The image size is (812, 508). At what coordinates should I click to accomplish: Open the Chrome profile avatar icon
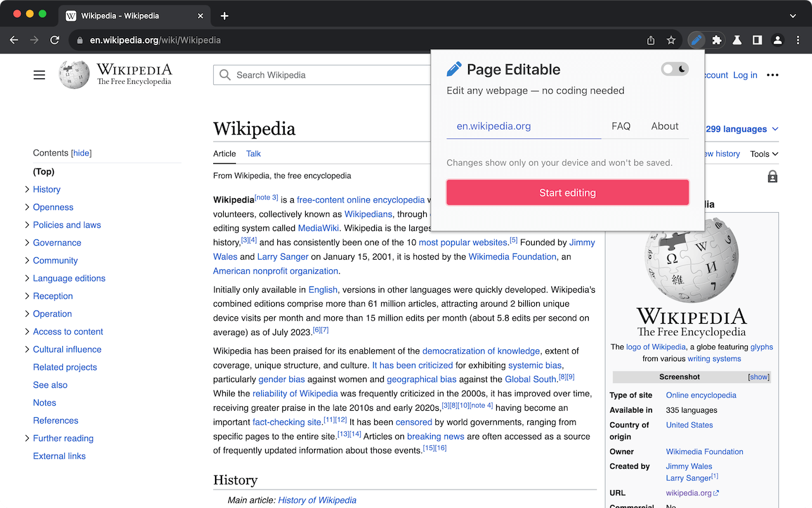coord(777,39)
